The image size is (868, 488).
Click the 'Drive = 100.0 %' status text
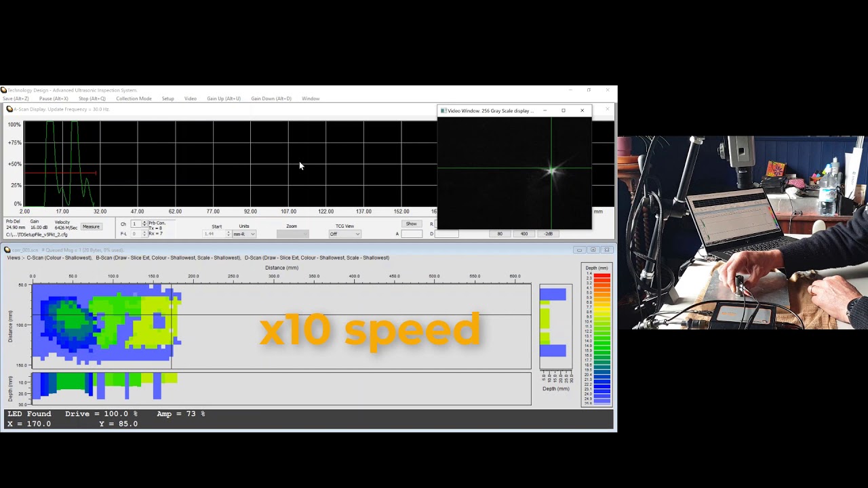coord(101,413)
